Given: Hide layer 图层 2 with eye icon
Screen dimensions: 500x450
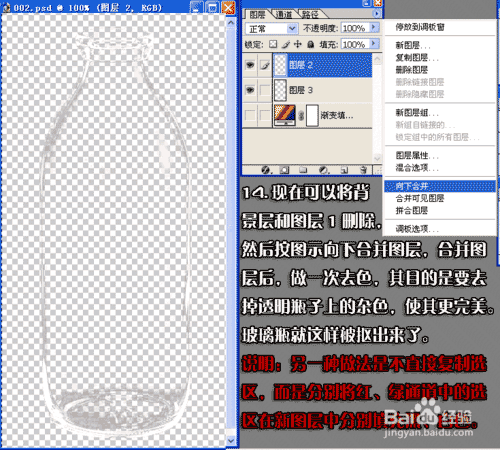Looking at the screenshot, I should (x=250, y=65).
